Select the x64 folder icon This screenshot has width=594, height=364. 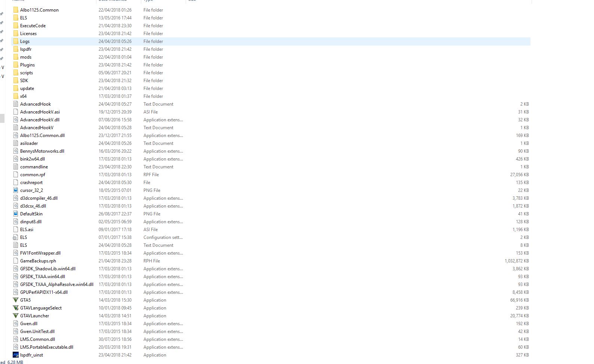click(x=16, y=96)
